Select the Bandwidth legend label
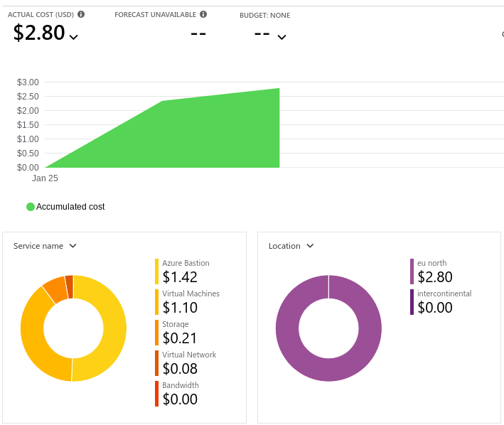Viewport: 504px width, 425px height. point(181,385)
